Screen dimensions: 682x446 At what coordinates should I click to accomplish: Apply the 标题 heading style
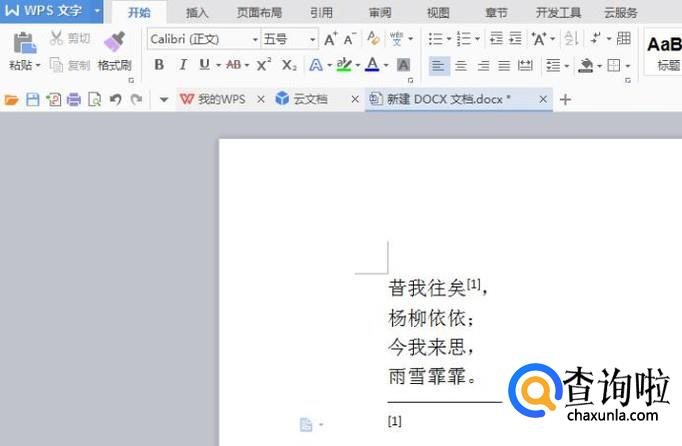pyautogui.click(x=663, y=53)
